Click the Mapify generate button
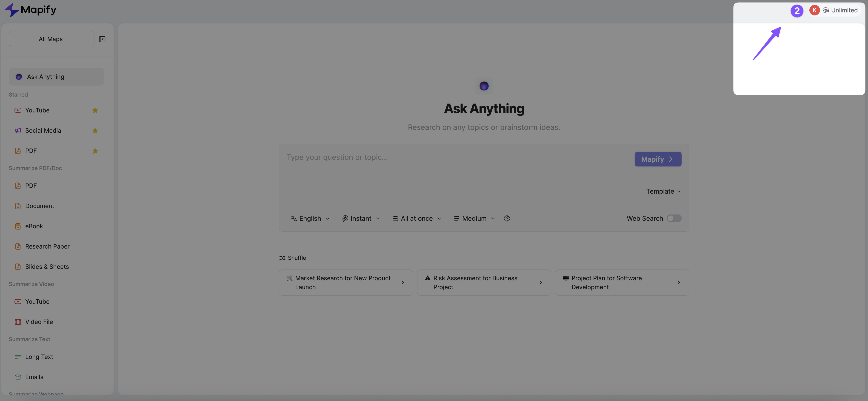 pyautogui.click(x=657, y=159)
